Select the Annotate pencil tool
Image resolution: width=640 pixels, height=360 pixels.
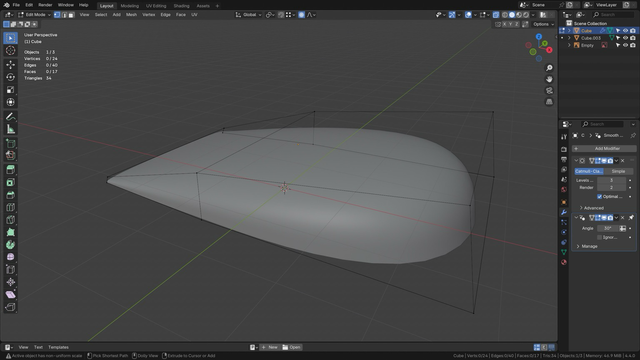(11, 117)
